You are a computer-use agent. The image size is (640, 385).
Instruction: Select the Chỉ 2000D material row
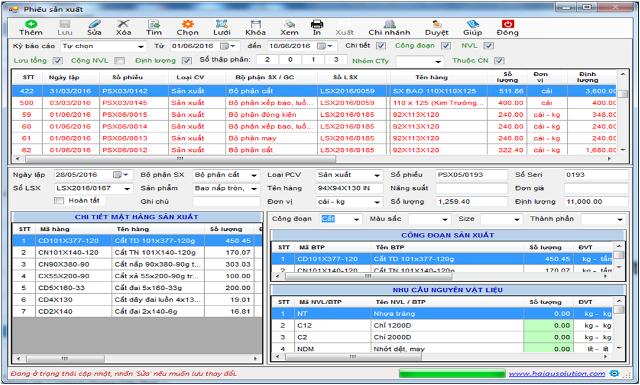pos(442,337)
